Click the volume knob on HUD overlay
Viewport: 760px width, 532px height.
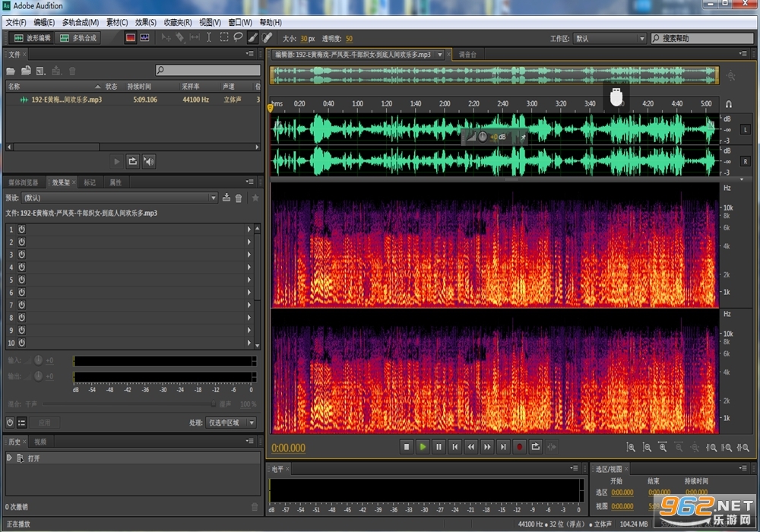[x=483, y=137]
